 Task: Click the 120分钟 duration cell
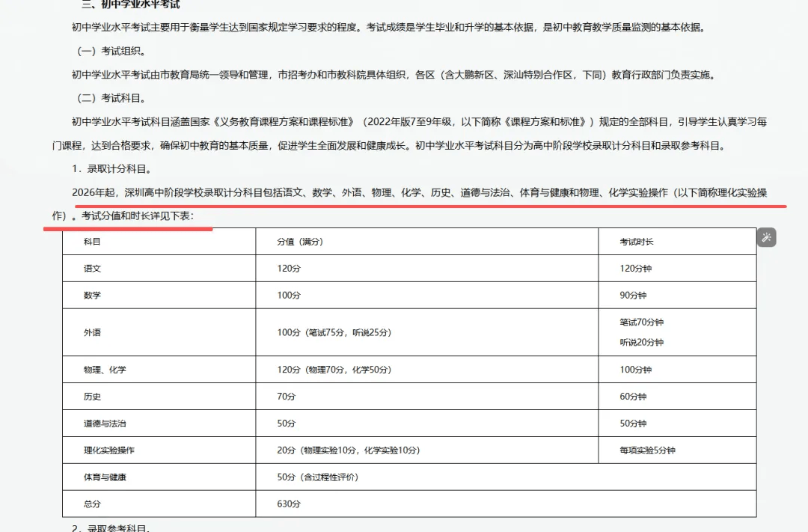[x=677, y=268]
